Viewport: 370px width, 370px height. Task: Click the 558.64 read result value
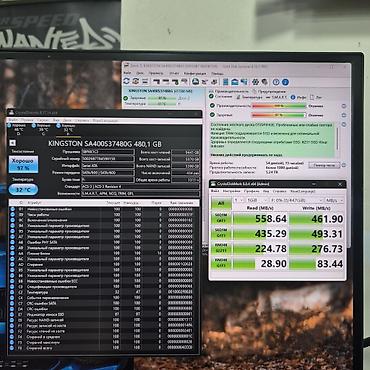pyautogui.click(x=271, y=219)
